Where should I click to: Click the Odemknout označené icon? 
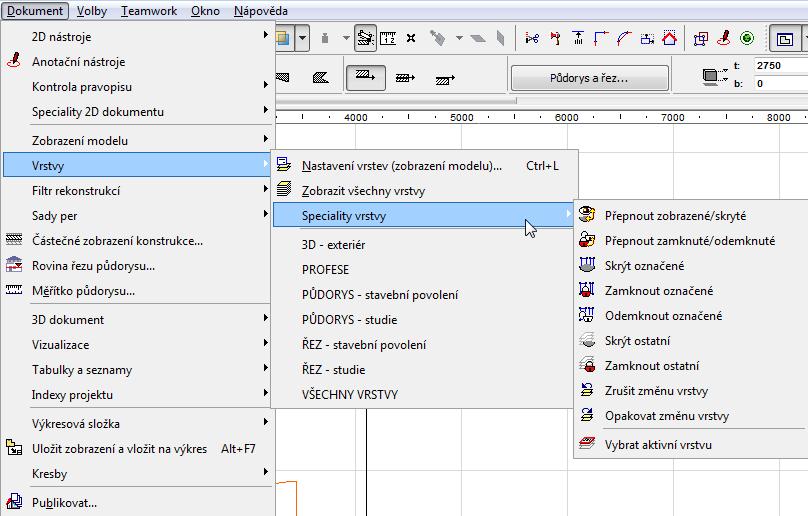(586, 314)
